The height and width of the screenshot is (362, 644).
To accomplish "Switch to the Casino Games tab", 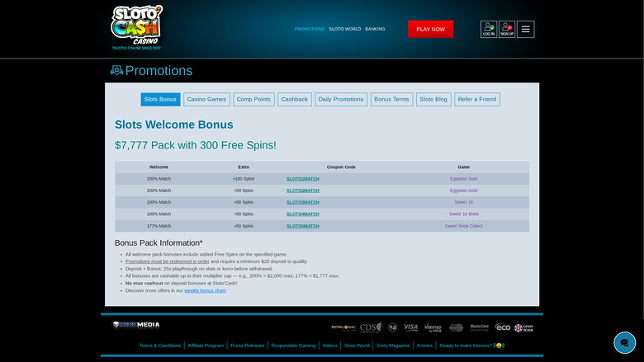I will point(206,99).
